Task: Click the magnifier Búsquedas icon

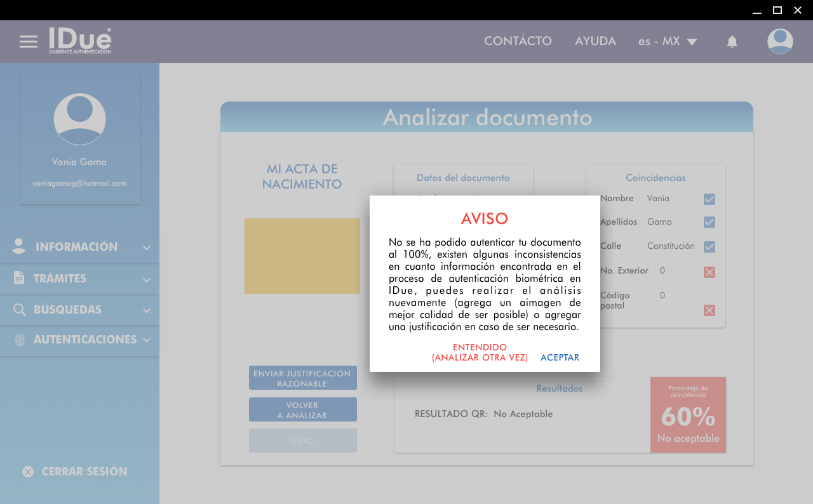Action: (20, 310)
